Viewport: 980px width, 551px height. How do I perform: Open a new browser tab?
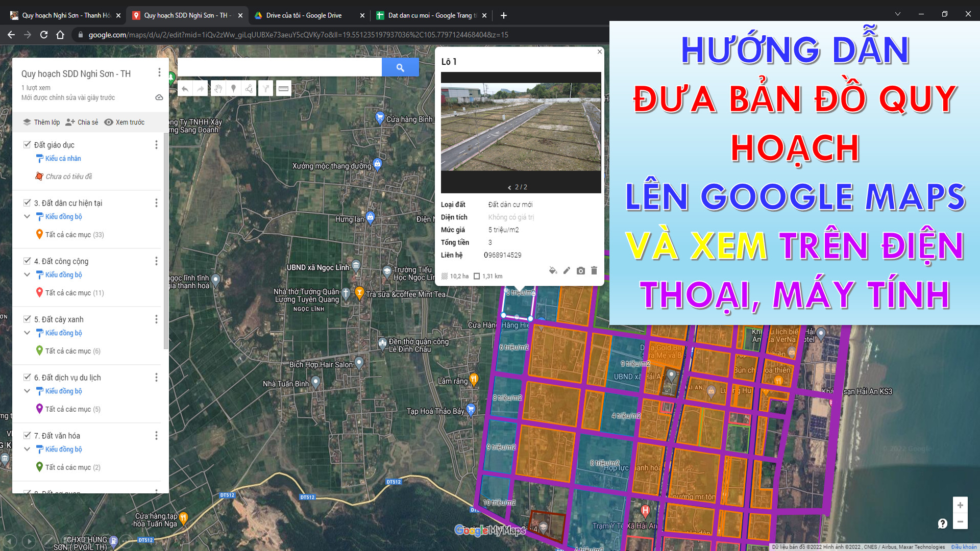(503, 15)
